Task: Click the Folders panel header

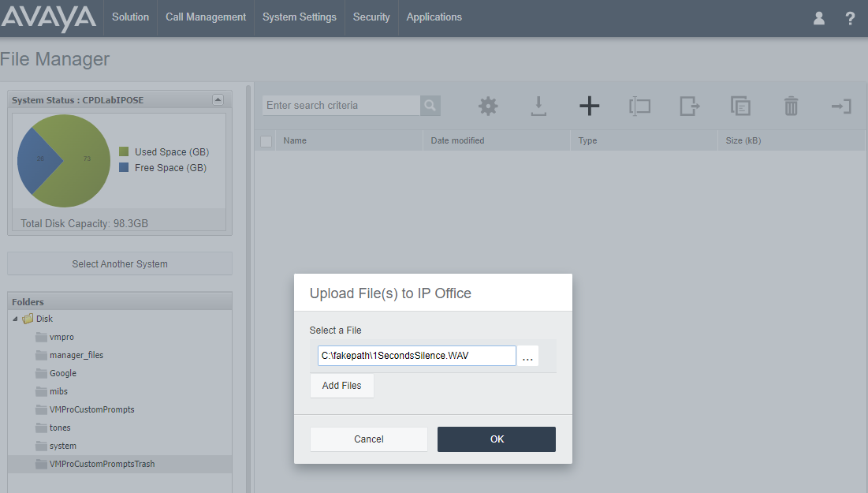Action: (120, 302)
